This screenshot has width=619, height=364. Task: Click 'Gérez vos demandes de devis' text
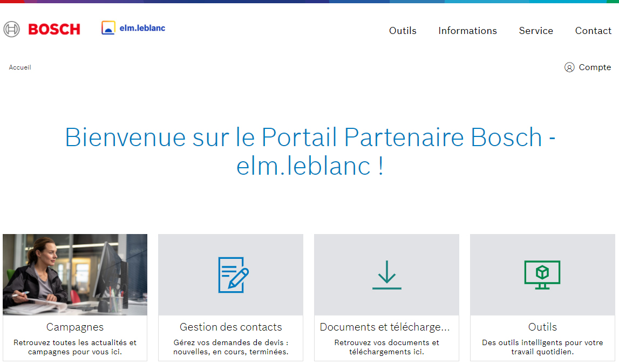pyautogui.click(x=231, y=347)
